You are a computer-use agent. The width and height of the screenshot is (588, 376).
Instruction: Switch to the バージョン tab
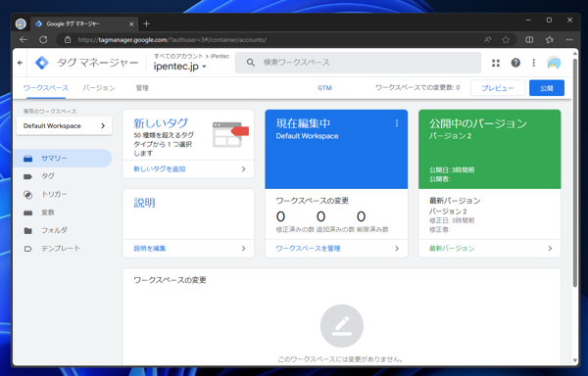tap(99, 88)
